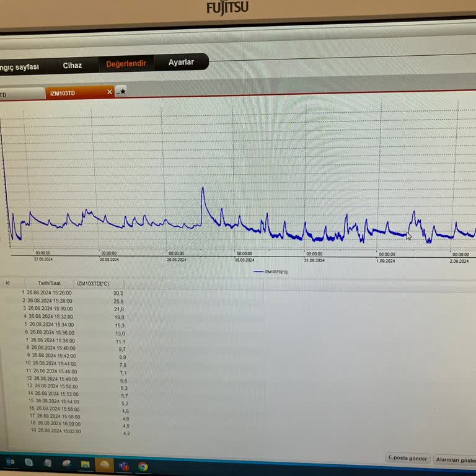Screen dimensions: 476x476
Task: Click the temperature value 30,2
Action: tap(118, 293)
